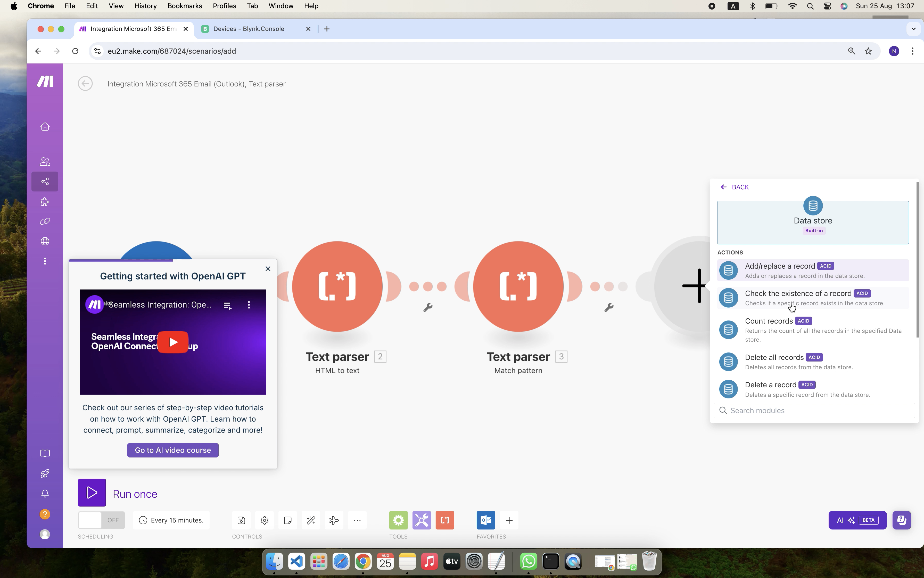
Task: Click the Make logo at sidebar top
Action: [x=45, y=81]
